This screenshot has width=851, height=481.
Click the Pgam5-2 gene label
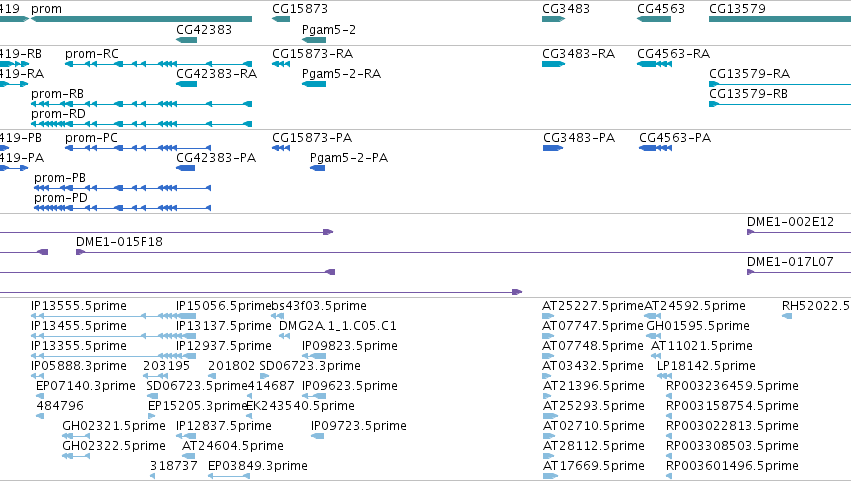[329, 30]
